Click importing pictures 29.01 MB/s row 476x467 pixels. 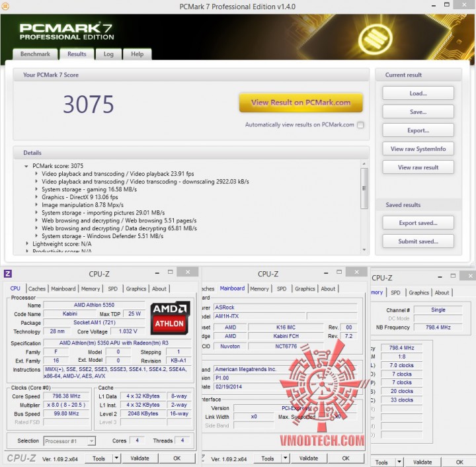click(103, 213)
